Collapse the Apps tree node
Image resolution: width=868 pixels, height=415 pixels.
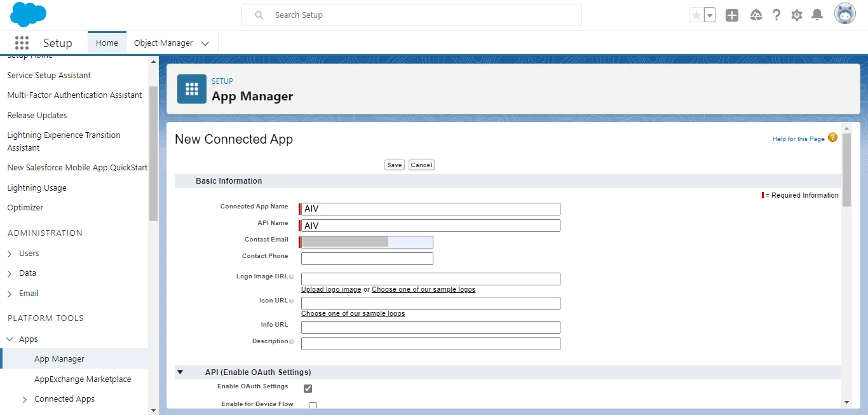tap(10, 339)
